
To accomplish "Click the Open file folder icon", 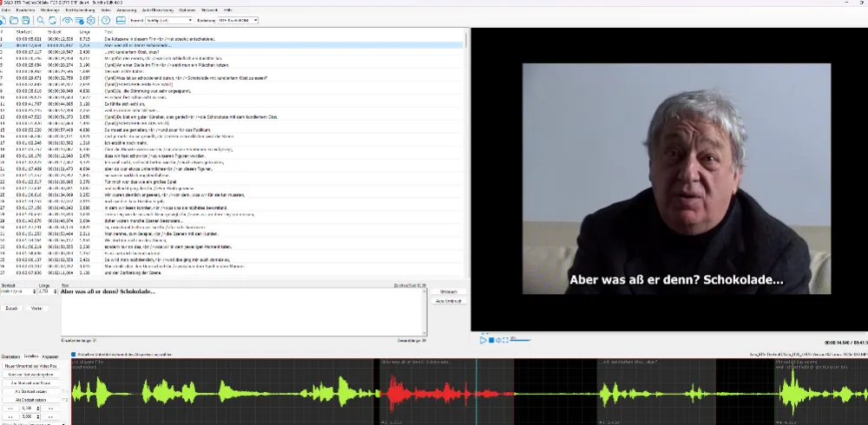I will [x=14, y=21].
